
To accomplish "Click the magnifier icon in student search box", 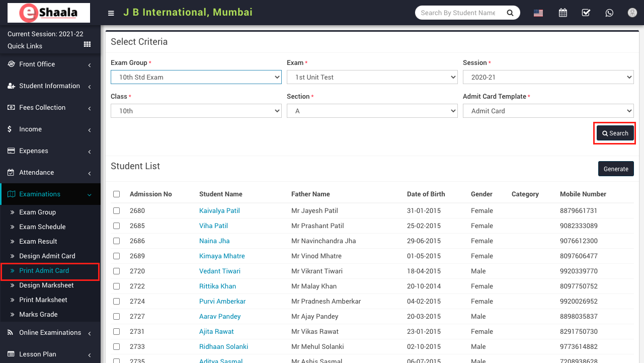I will point(510,13).
